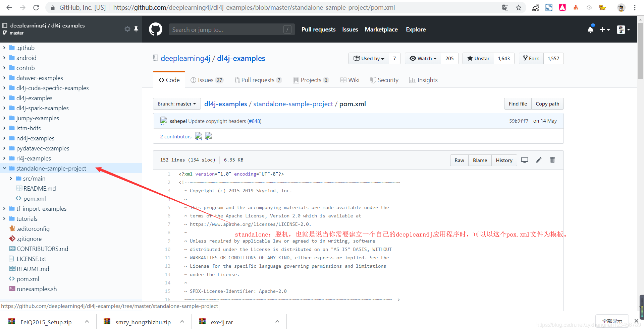Open the user avatar menu
The width and height of the screenshot is (644, 331).
tap(623, 29)
